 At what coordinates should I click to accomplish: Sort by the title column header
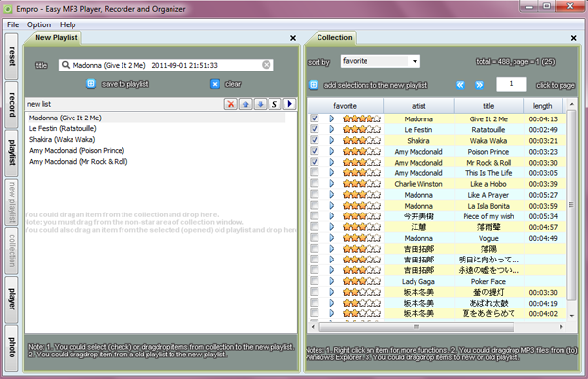click(489, 106)
